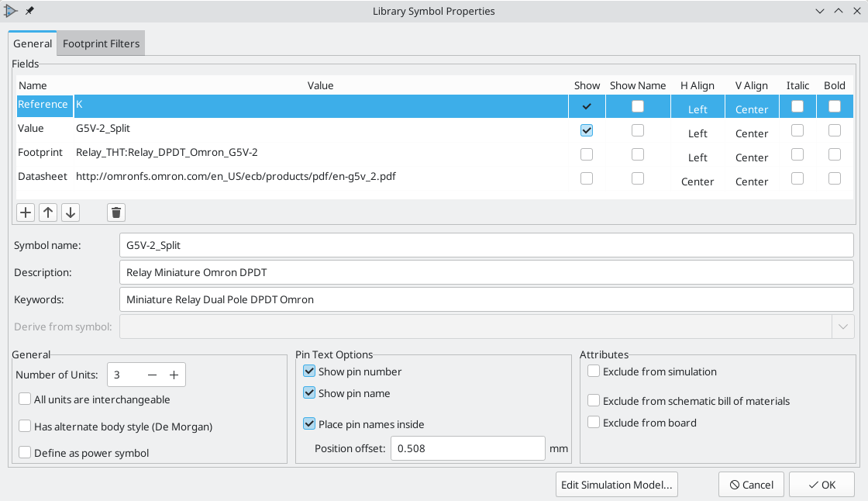Click the pin icon in title bar
This screenshot has height=501, width=868.
29,11
